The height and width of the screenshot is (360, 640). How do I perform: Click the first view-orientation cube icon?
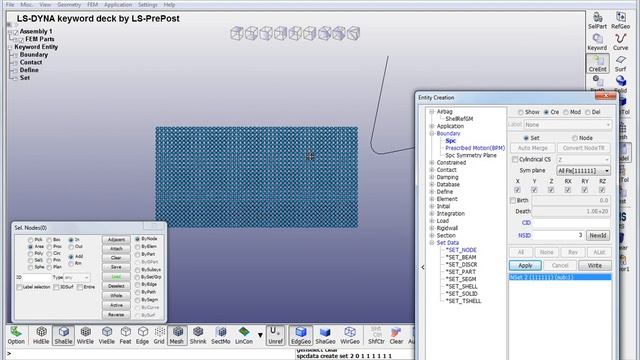(x=237, y=33)
